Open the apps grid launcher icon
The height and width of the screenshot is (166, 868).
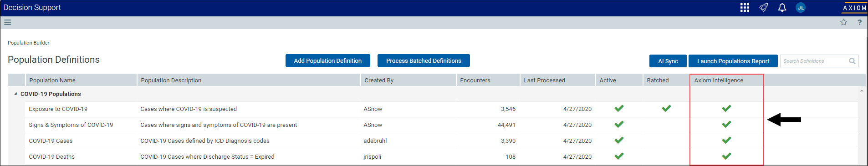tap(745, 8)
